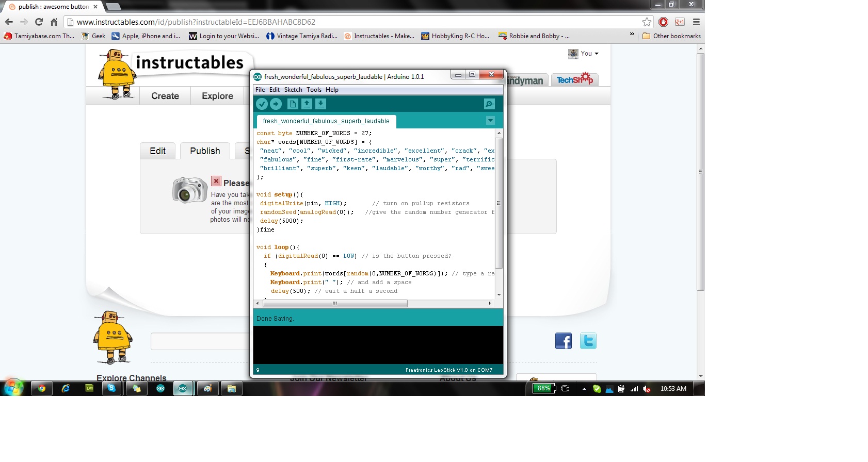Click the empty input field beside the robot
868x462 pixels.
point(200,341)
